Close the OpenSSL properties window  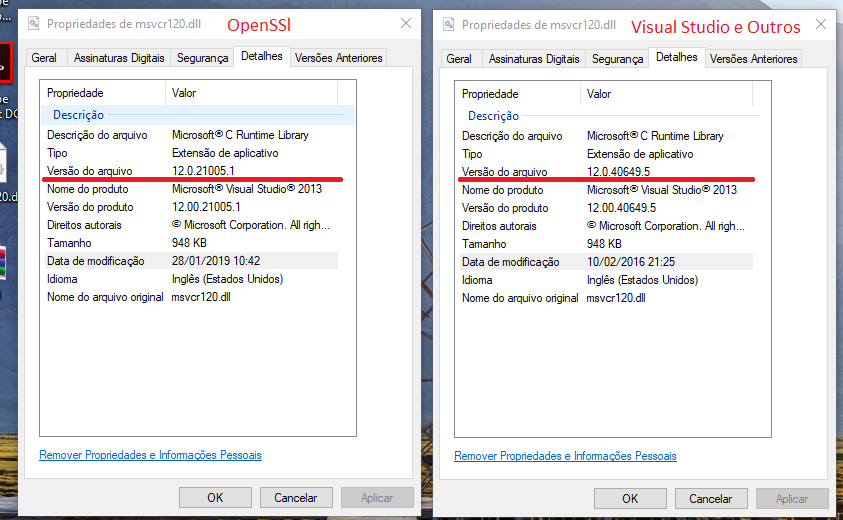click(x=406, y=23)
